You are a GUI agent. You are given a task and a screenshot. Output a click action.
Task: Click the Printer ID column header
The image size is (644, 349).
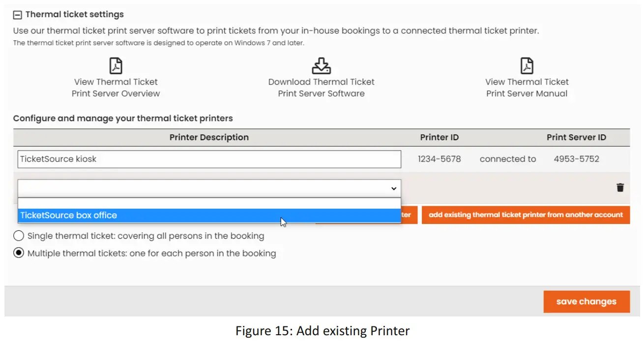click(x=439, y=137)
